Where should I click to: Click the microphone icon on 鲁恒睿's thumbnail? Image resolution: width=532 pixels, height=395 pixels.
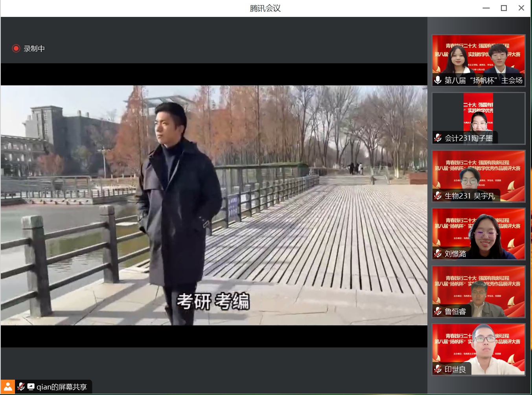coord(437,311)
